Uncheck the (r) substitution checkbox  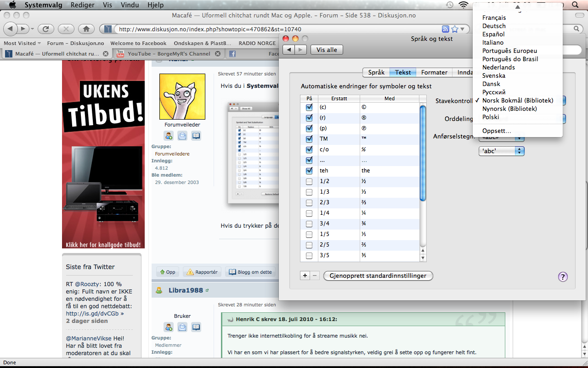(x=309, y=118)
